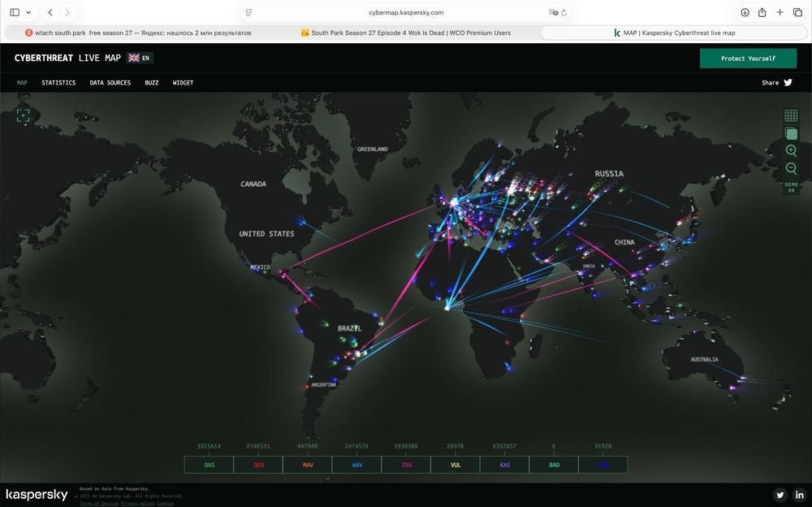812x507 pixels.
Task: Toggle the map color theme layers icon
Action: point(791,133)
